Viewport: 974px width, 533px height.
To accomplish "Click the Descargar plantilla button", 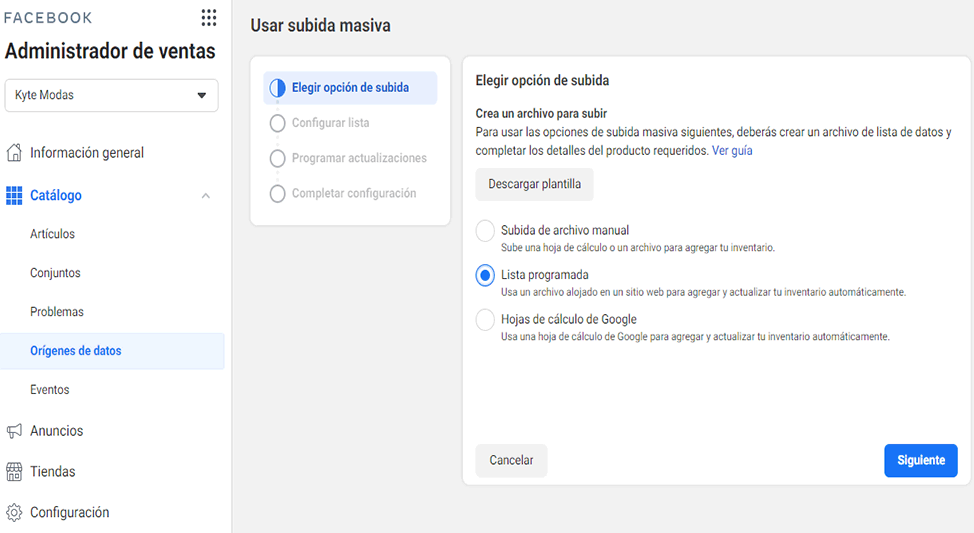I will [534, 184].
